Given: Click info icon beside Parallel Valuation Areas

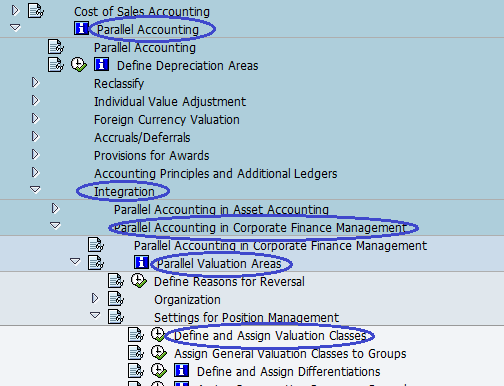Looking at the screenshot, I should click(141, 262).
